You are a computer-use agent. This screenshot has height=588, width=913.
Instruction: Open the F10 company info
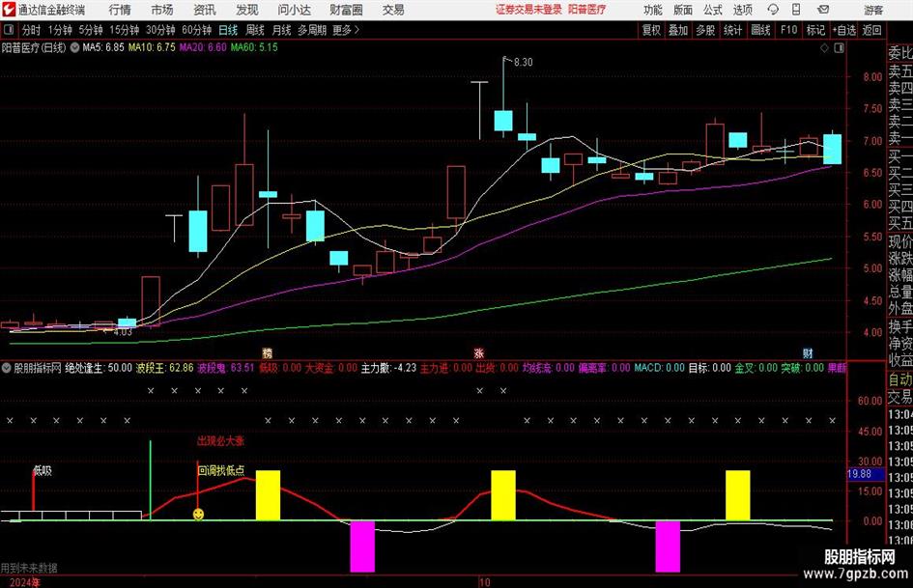click(788, 30)
